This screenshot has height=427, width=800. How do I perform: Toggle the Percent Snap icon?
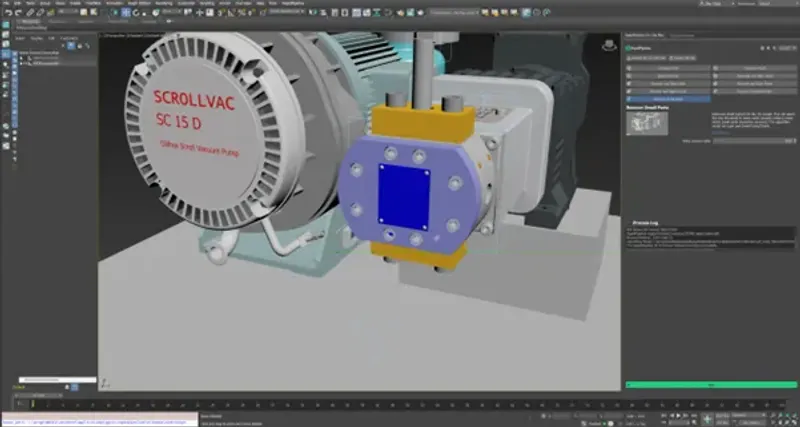241,12
